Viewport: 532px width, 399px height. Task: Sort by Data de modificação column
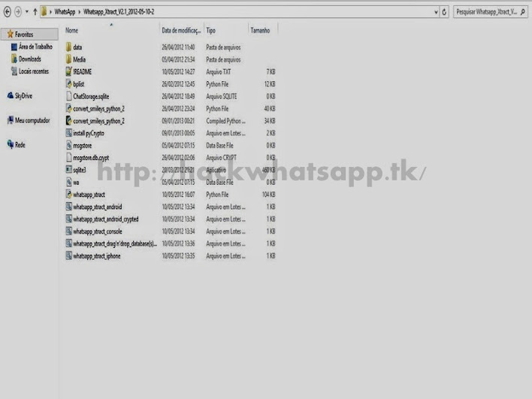182,30
